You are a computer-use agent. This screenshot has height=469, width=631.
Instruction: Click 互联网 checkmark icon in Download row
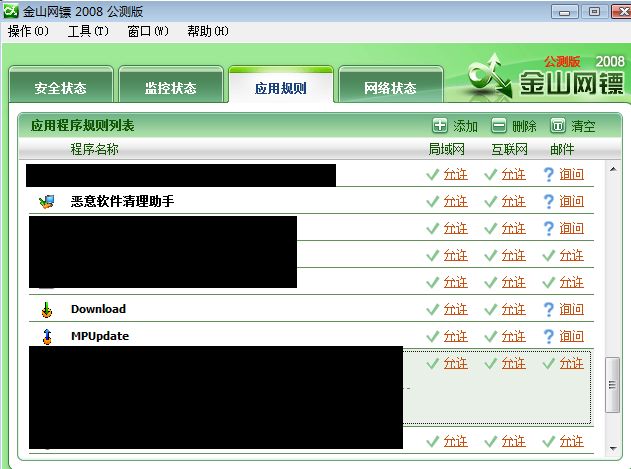(491, 309)
